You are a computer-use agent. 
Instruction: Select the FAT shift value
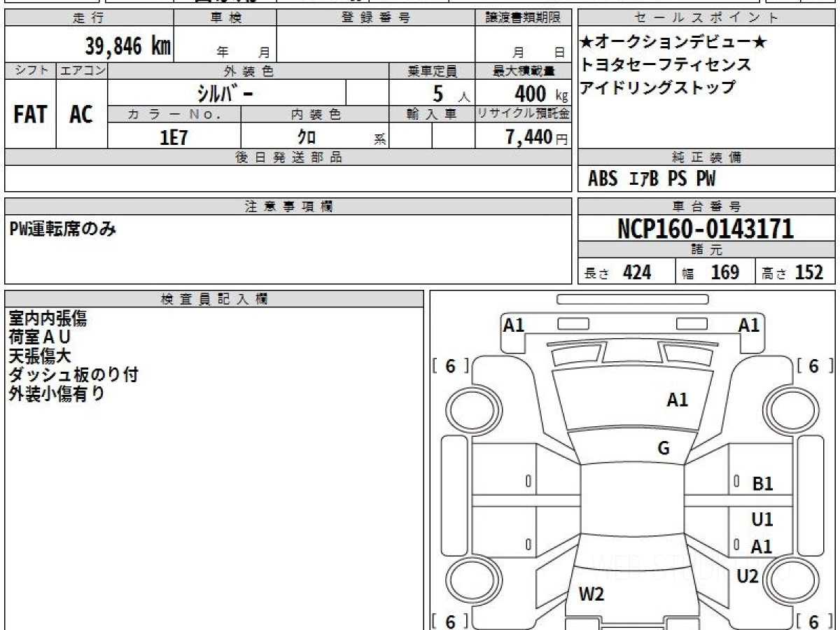point(30,115)
